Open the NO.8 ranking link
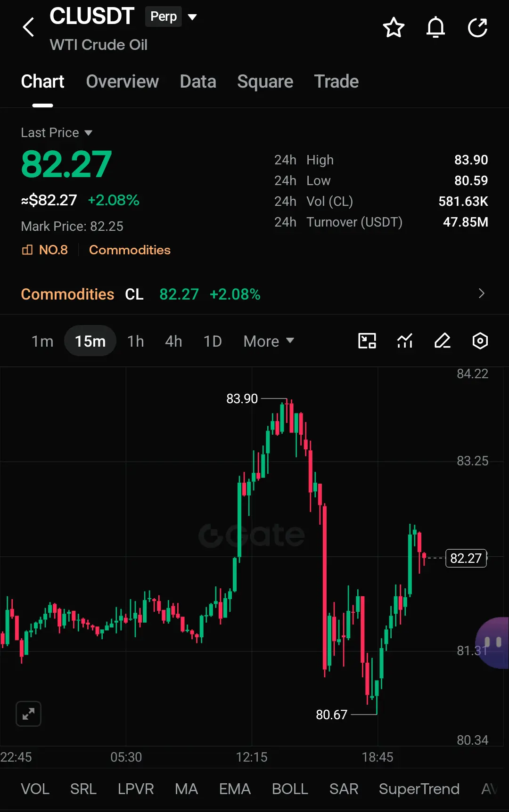509x812 pixels. 45,250
